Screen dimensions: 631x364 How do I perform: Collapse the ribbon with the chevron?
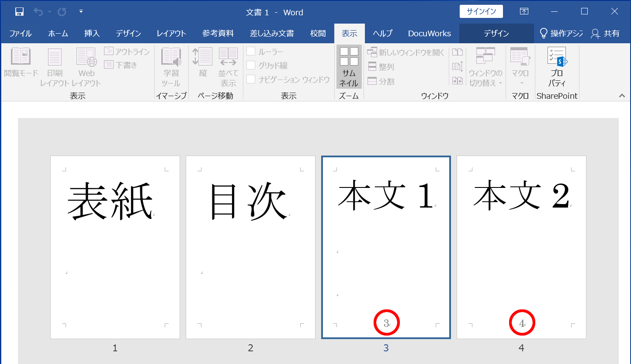click(x=622, y=96)
